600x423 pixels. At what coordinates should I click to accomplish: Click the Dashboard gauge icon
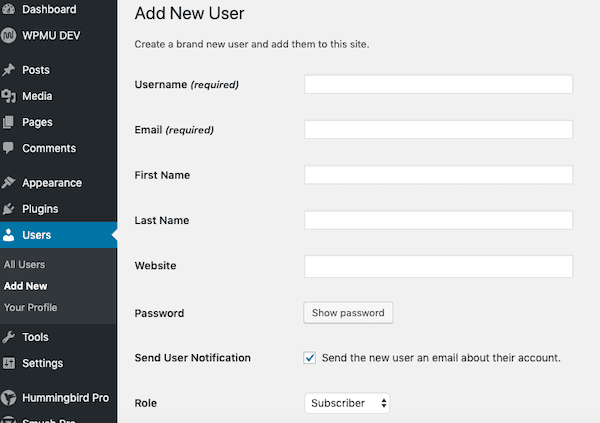tap(9, 10)
